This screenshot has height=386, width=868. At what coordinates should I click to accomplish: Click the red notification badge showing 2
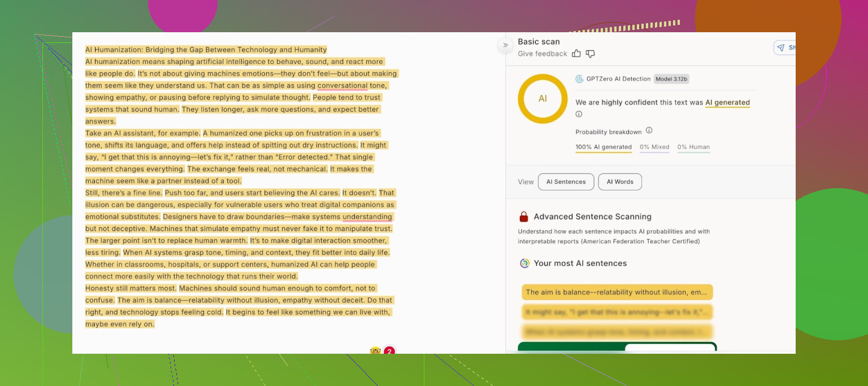click(x=389, y=352)
